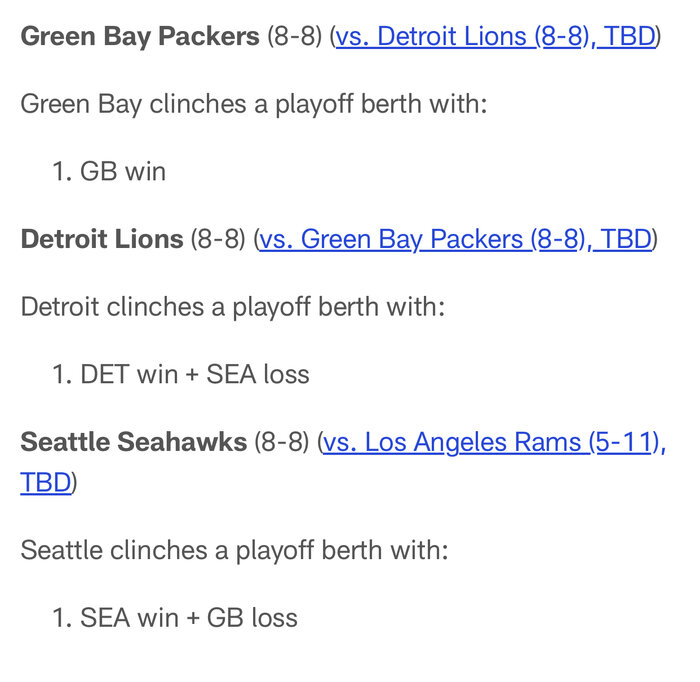The height and width of the screenshot is (682, 700).
Task: Click "SEA loss" in Detroit's clinching scenario
Action: (x=258, y=374)
